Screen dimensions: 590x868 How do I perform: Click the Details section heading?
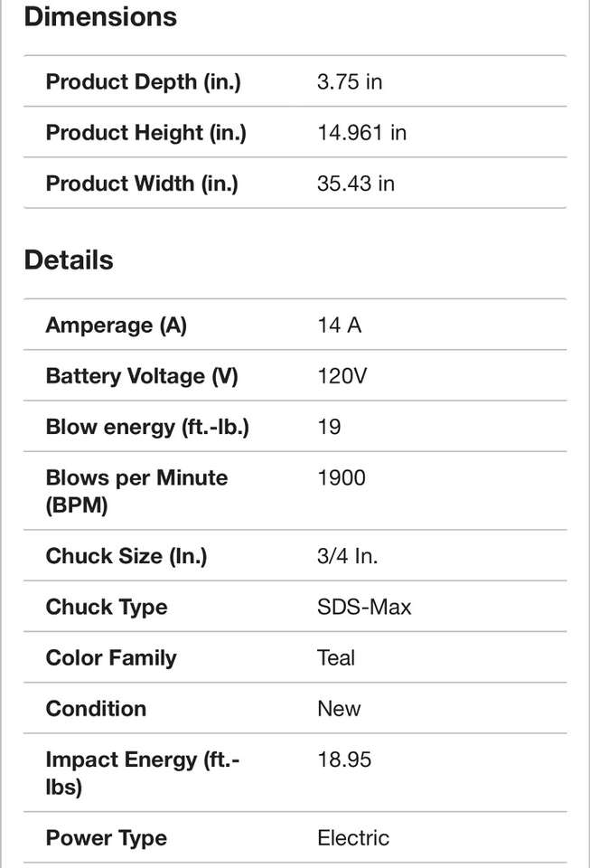point(69,260)
